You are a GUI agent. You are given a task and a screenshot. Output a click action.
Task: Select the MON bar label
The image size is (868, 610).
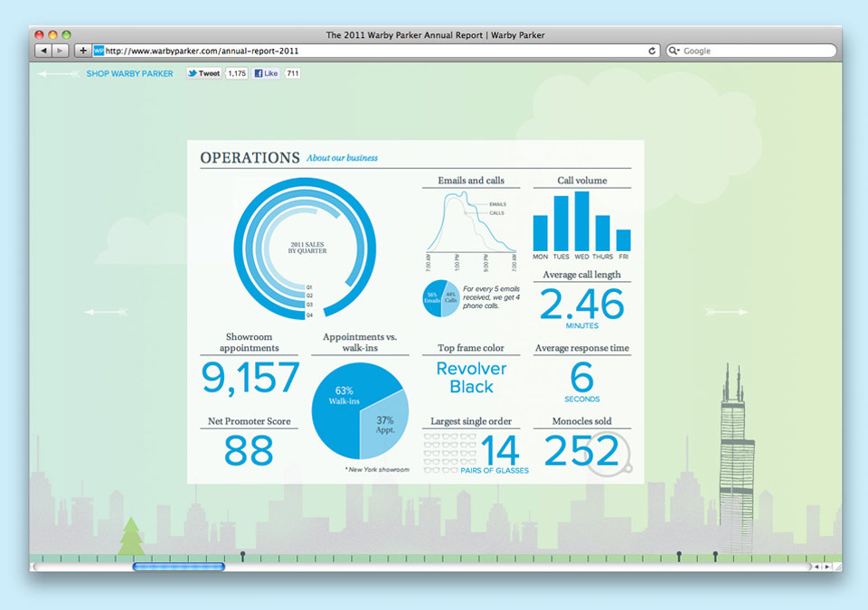click(x=541, y=257)
